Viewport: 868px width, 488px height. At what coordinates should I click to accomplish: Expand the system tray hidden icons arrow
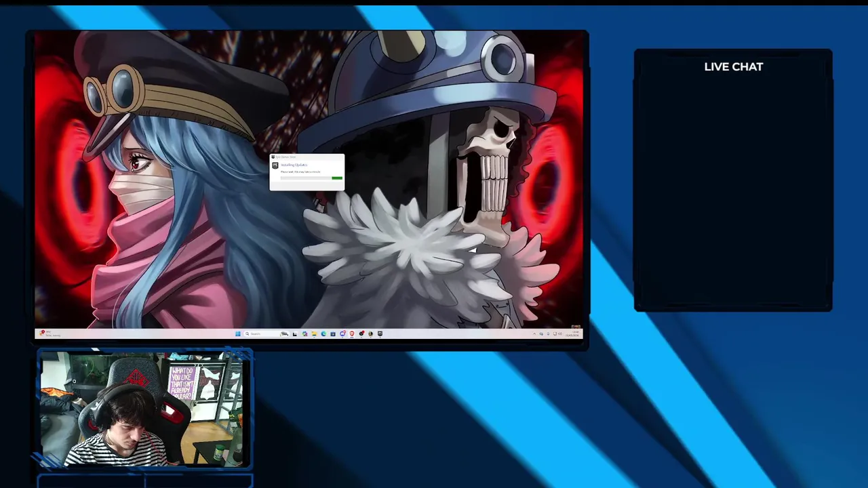pyautogui.click(x=534, y=333)
